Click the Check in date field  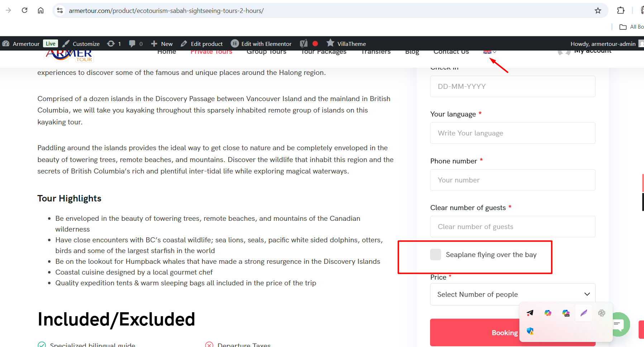512,86
